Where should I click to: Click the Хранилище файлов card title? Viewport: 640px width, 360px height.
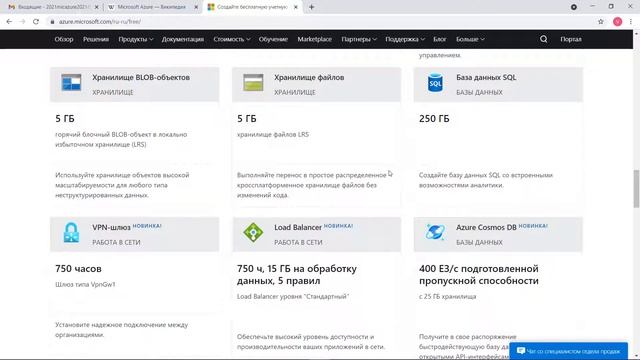coord(309,77)
